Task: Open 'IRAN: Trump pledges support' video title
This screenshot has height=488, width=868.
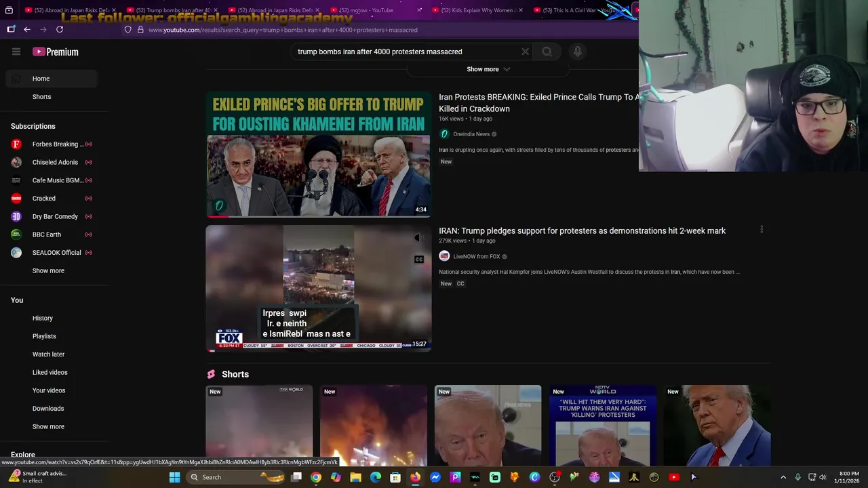Action: 582,230
